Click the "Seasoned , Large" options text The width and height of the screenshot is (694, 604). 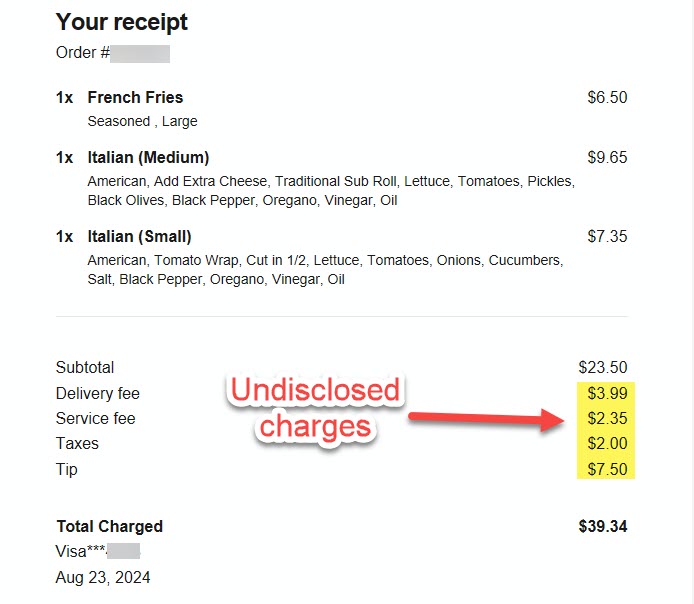(x=142, y=121)
